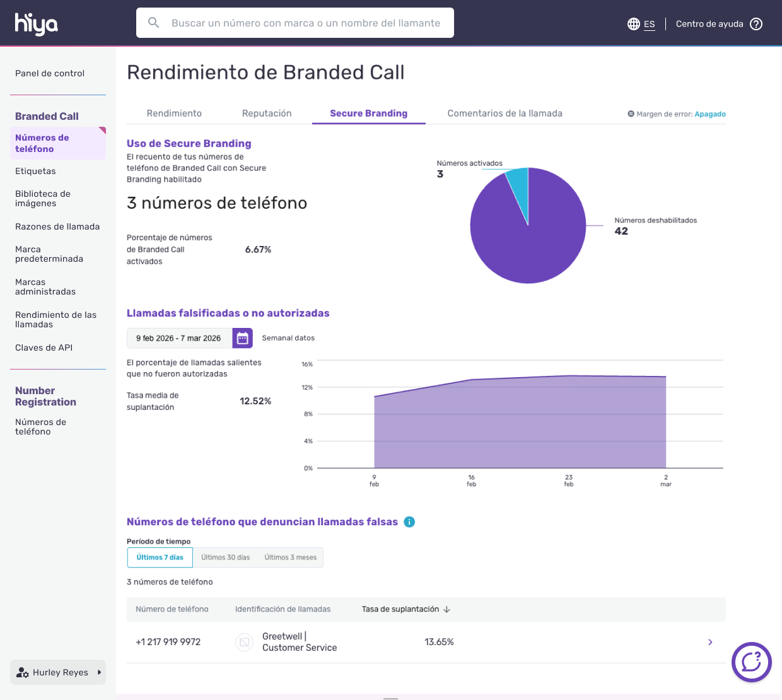Click the globe language icon
The image size is (782, 700).
click(x=634, y=24)
